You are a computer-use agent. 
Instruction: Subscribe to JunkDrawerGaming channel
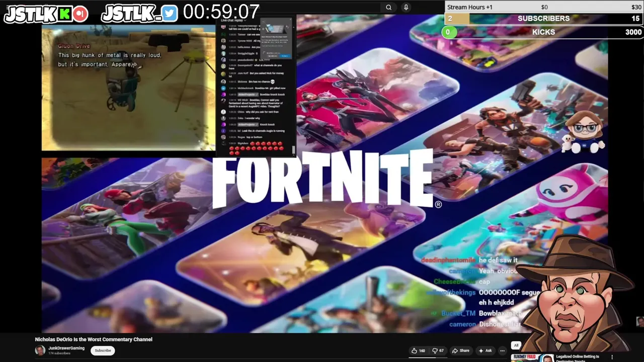[x=103, y=350]
